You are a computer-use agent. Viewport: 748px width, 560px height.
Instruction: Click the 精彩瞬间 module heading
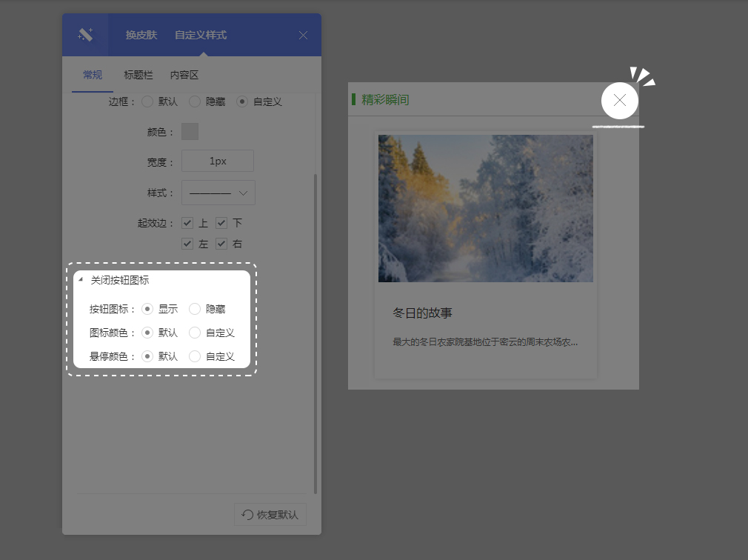[385, 100]
